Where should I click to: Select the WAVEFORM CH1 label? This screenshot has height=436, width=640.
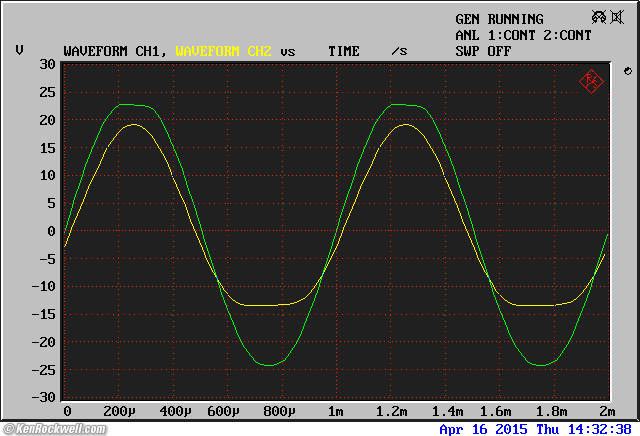116,50
